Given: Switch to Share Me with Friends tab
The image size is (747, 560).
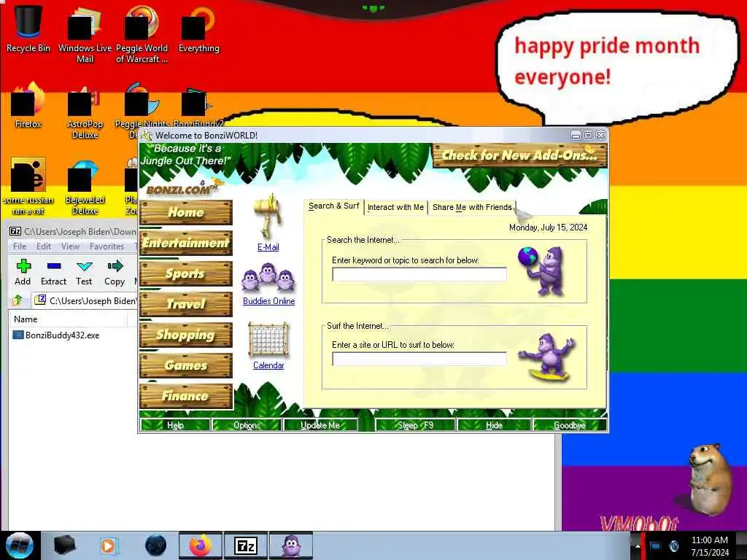Looking at the screenshot, I should (x=472, y=207).
